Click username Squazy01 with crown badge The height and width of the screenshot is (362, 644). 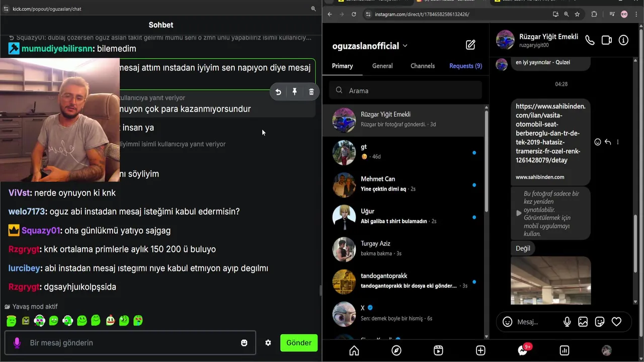(41, 231)
